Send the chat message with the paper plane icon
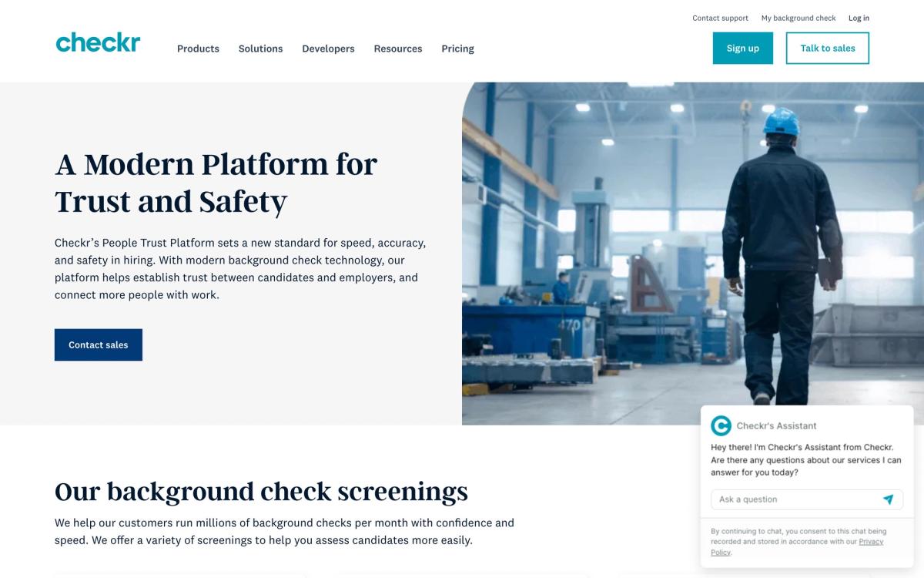Viewport: 924px width, 578px height. pos(888,499)
